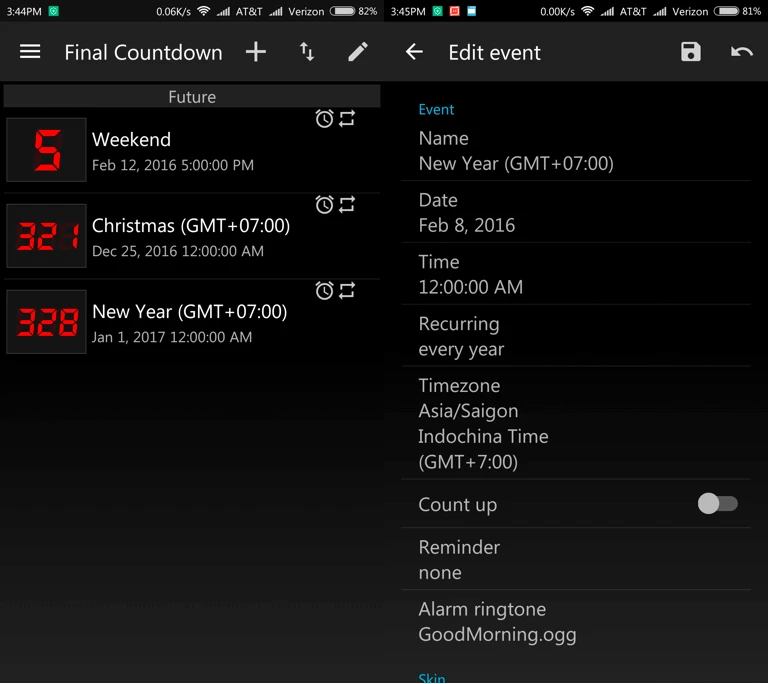
Task: Tap the New Year alarm clock icon
Action: pos(324,291)
